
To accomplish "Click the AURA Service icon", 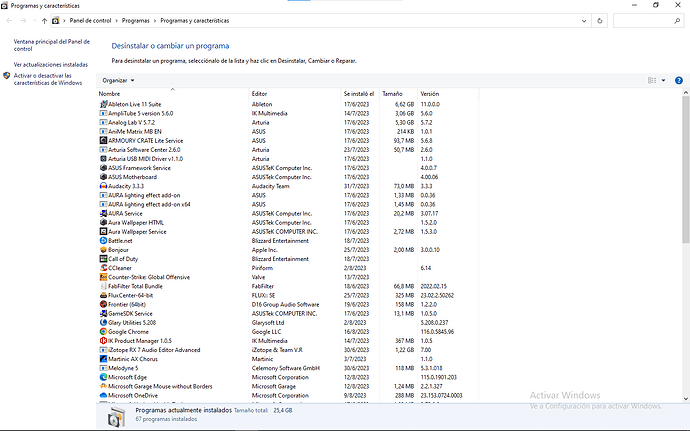I will click(103, 214).
